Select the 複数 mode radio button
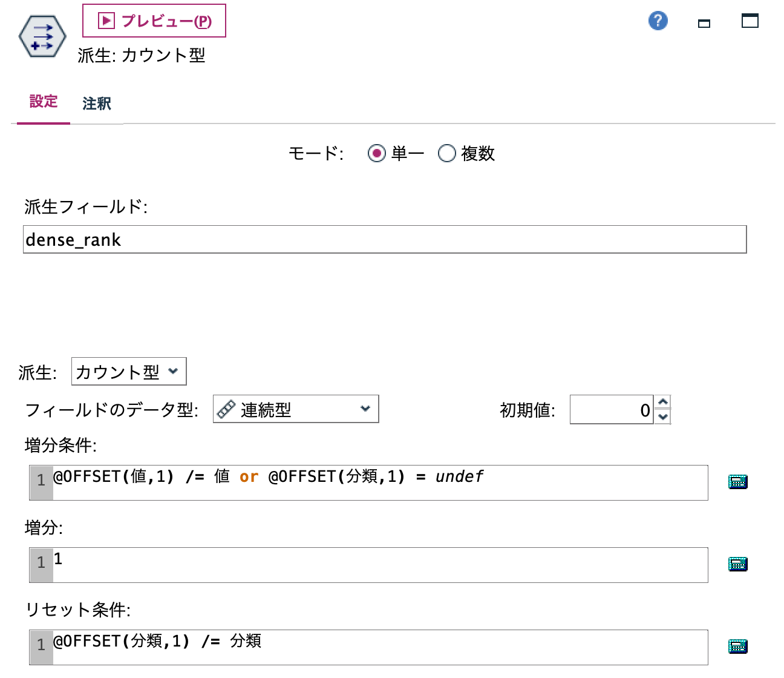 point(447,153)
